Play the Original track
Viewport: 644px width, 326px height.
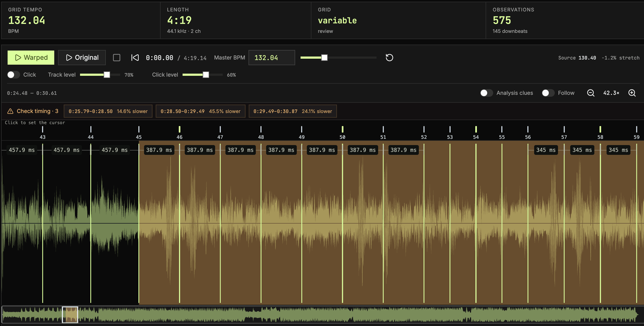point(82,58)
